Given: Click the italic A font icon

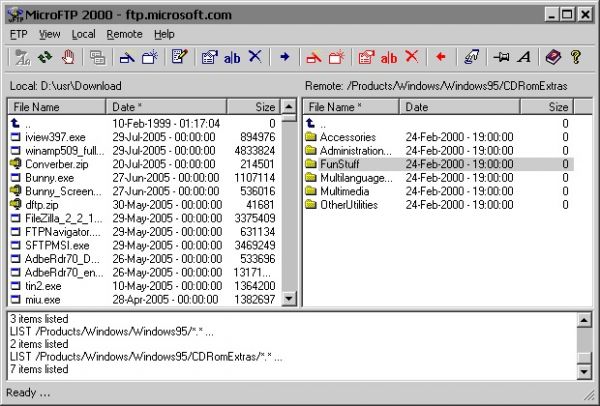Looking at the screenshot, I should (x=524, y=57).
